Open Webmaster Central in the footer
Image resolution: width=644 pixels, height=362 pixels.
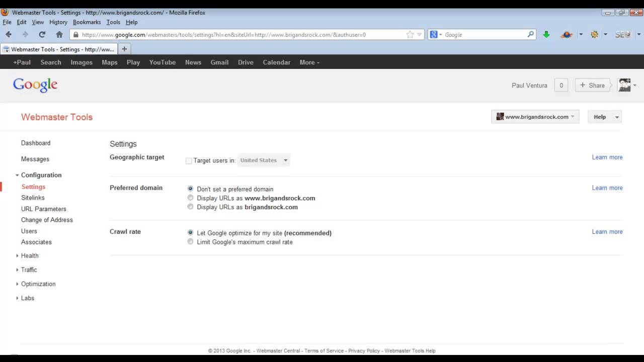278,351
